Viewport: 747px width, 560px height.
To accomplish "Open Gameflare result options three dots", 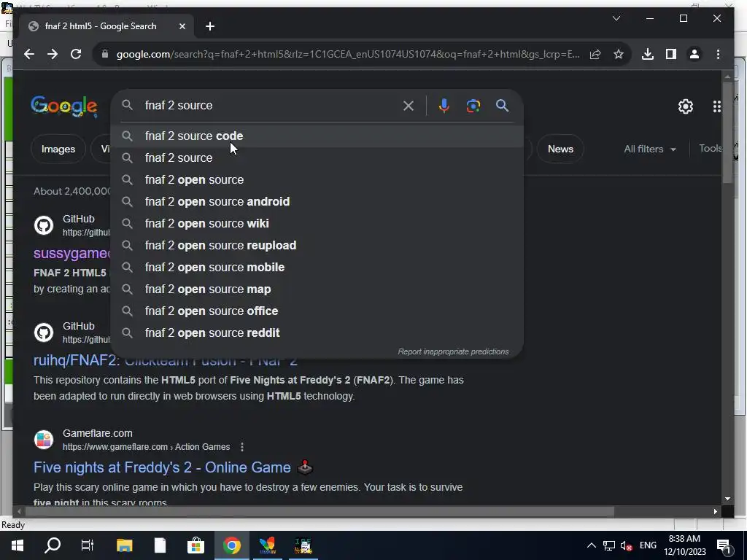I will (x=242, y=447).
